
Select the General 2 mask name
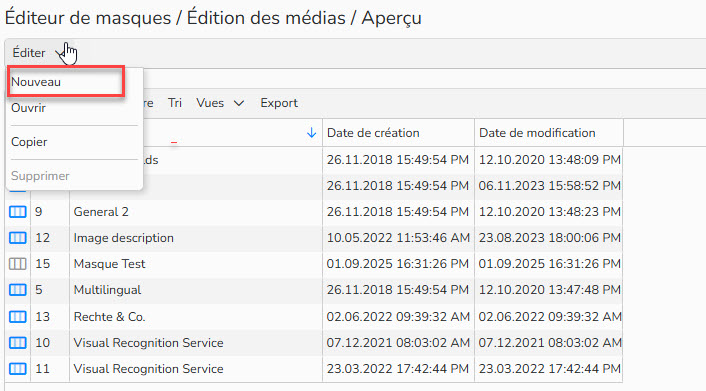[x=101, y=212]
